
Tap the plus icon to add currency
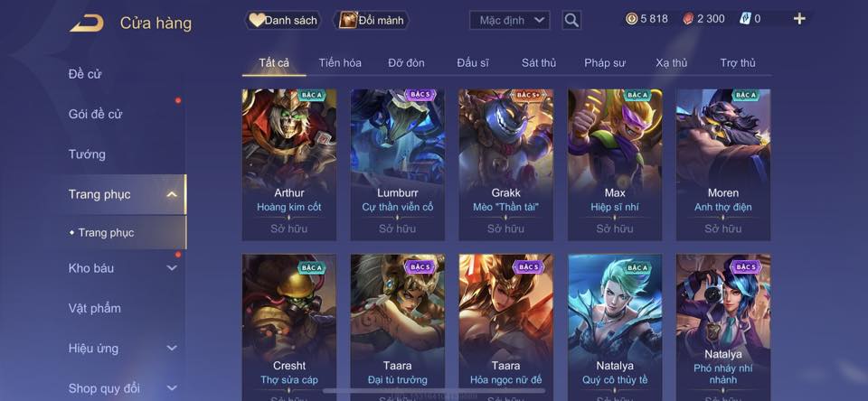point(798,19)
